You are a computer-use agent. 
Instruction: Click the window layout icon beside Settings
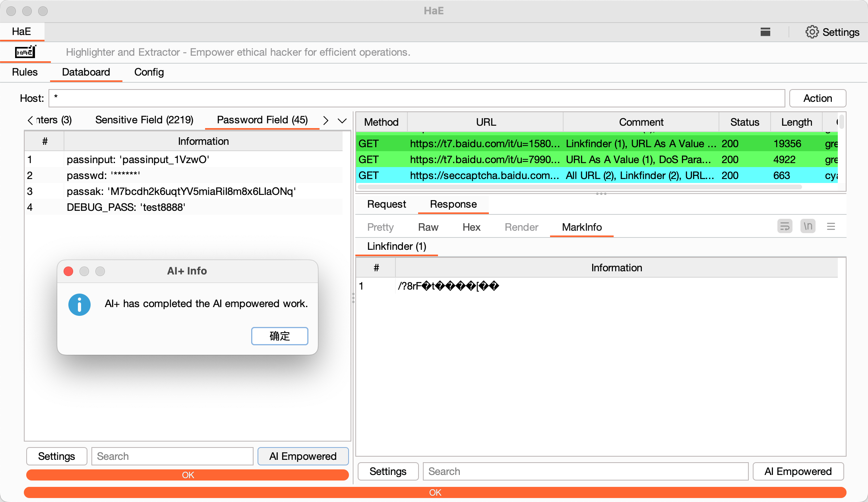(765, 32)
